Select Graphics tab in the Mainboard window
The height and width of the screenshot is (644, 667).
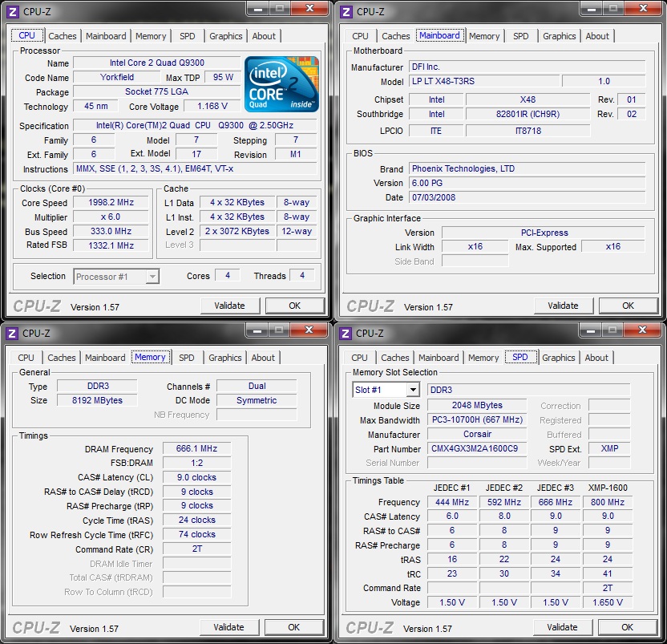coord(560,36)
